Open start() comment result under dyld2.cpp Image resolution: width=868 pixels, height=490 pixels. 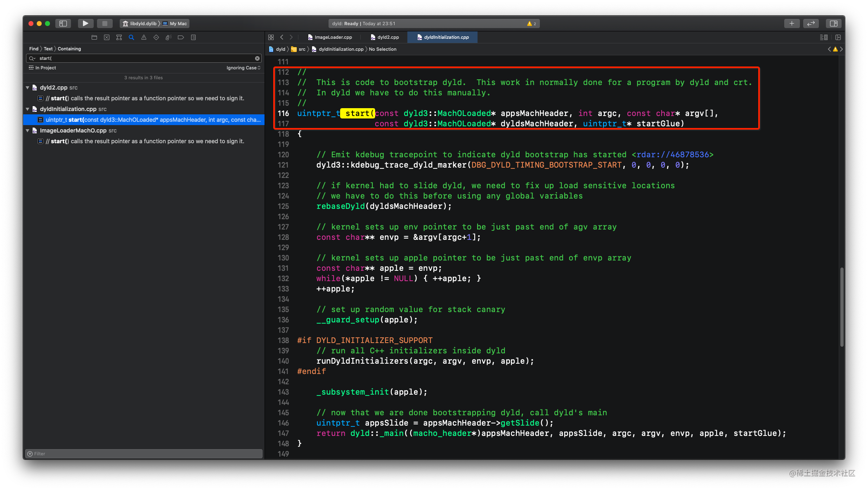(144, 98)
